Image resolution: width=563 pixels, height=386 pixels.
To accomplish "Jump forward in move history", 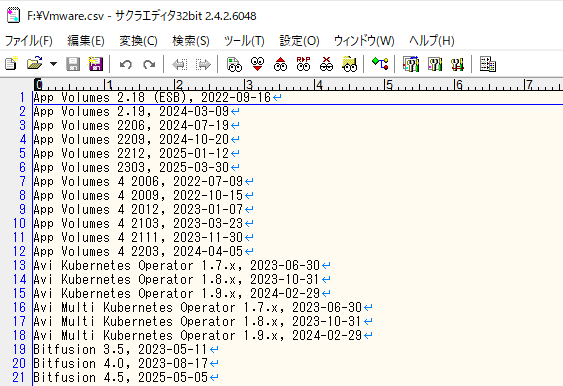I will click(203, 65).
